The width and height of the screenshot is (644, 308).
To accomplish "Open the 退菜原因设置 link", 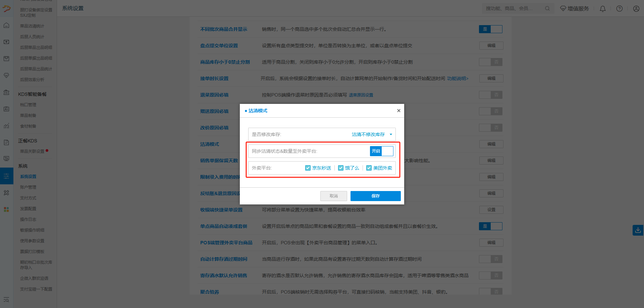I will pyautogui.click(x=361, y=95).
